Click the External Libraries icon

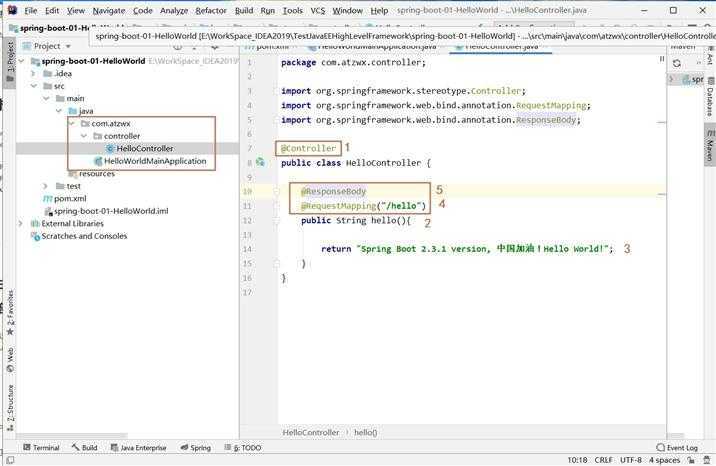tap(35, 224)
